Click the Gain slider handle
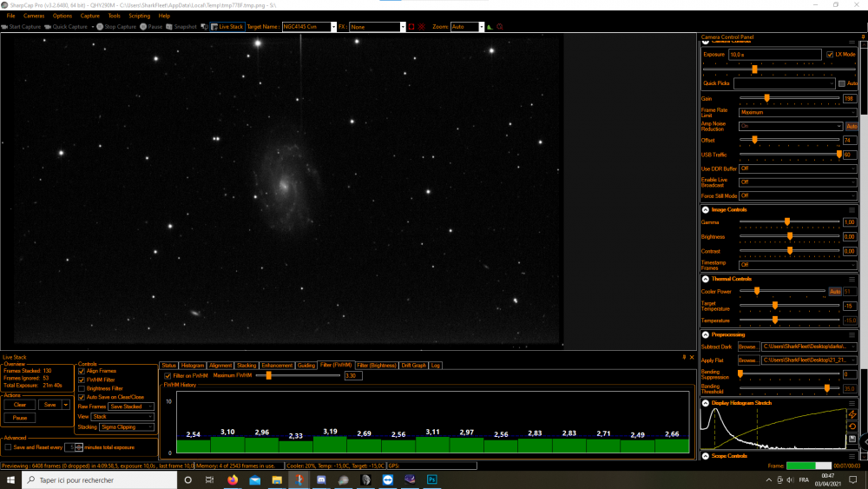 766,98
